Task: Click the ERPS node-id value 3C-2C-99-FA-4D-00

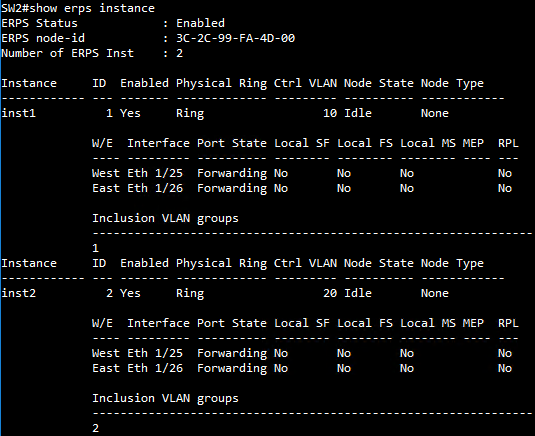Action: coord(235,38)
